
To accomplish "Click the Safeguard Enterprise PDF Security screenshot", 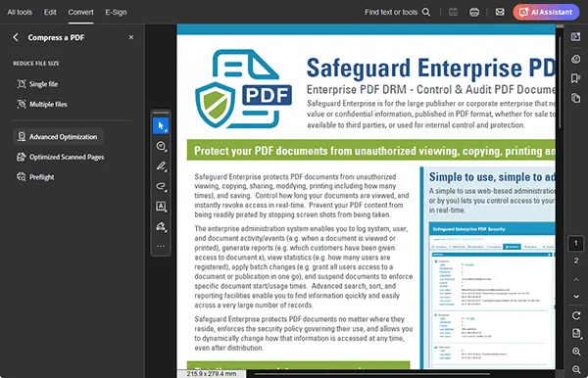I will (492, 295).
